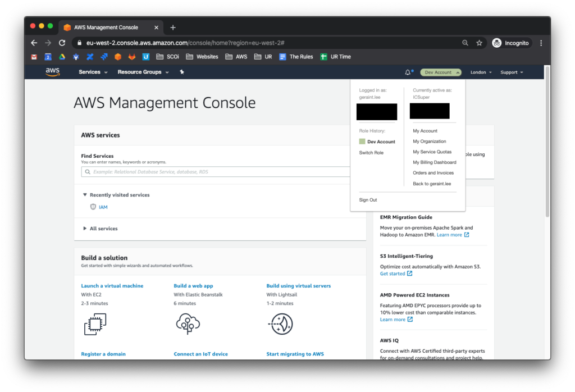Open the Services dropdown menu
Image resolution: width=575 pixels, height=392 pixels.
93,72
